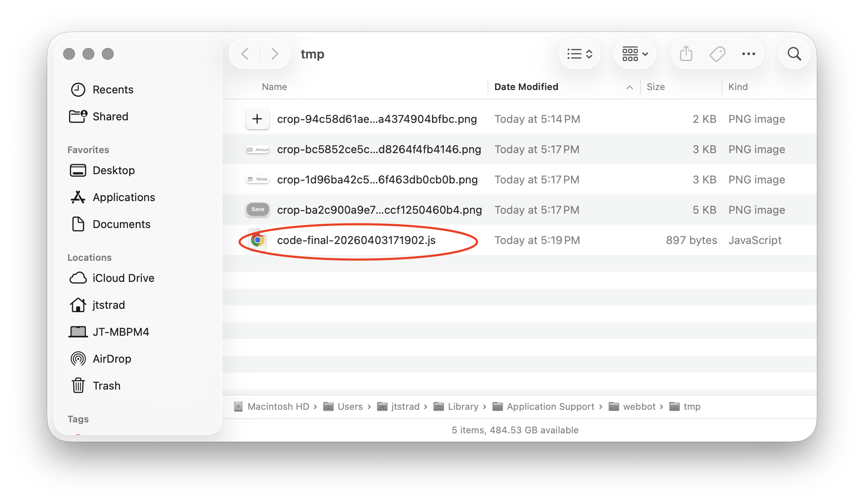Select the Save thumbnail PNG file
The width and height of the screenshot is (864, 504).
coord(379,210)
